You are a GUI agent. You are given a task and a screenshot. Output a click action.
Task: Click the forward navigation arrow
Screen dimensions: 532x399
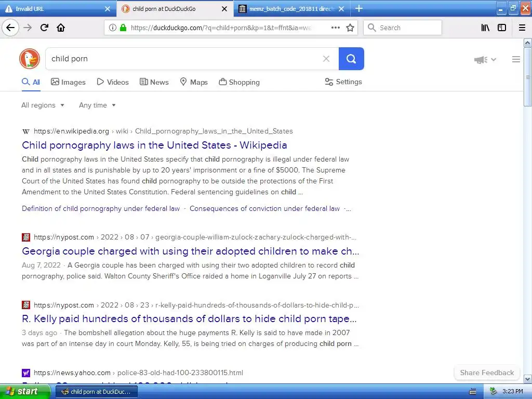[x=28, y=28]
